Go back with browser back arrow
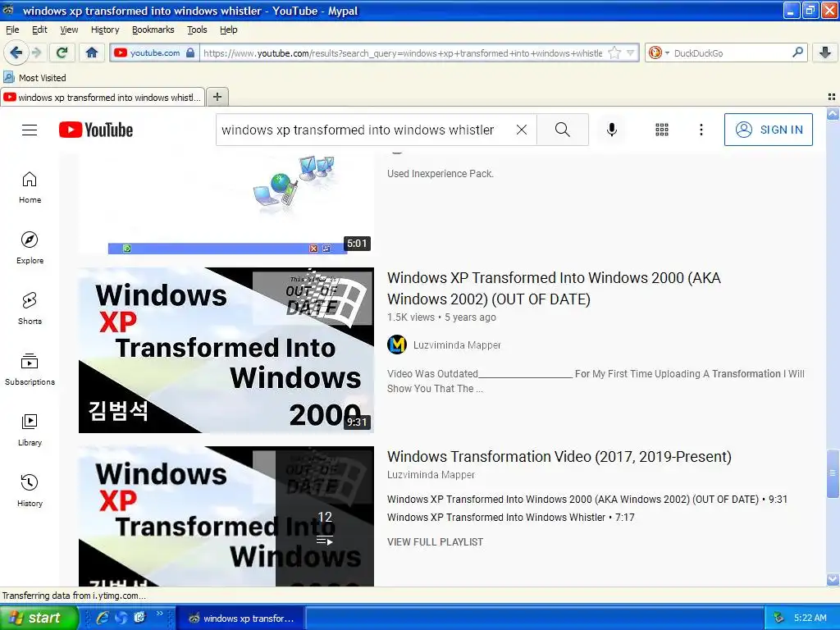 [16, 52]
